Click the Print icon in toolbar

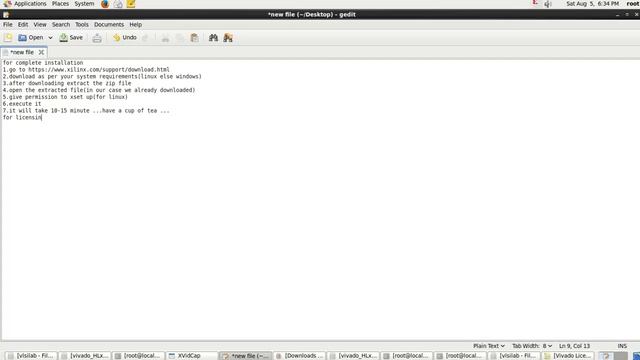[97, 38]
